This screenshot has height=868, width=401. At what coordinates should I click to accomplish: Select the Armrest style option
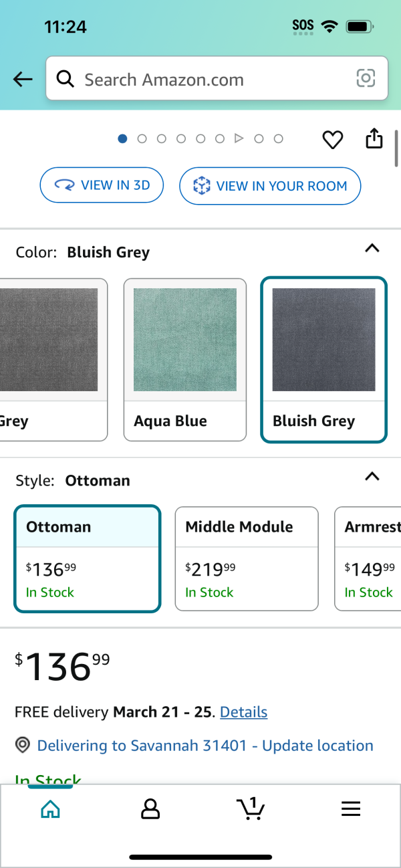(368, 559)
